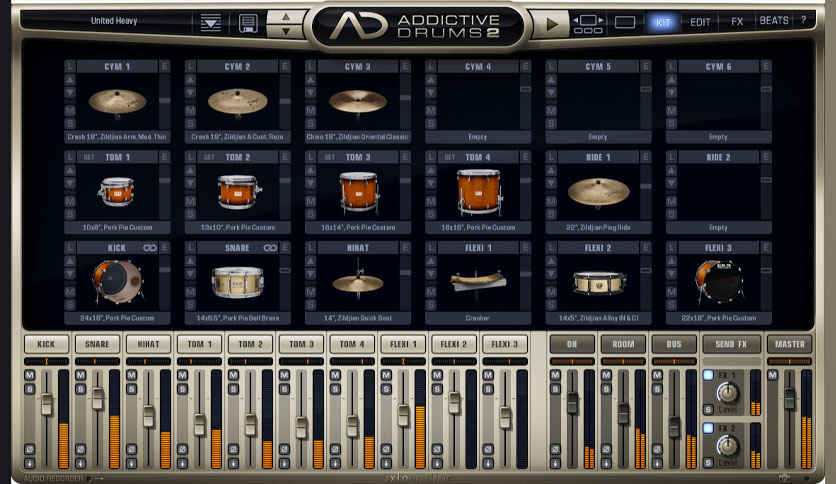Solo the KICK kit piece slot
This screenshot has height=484, width=836.
click(70, 305)
